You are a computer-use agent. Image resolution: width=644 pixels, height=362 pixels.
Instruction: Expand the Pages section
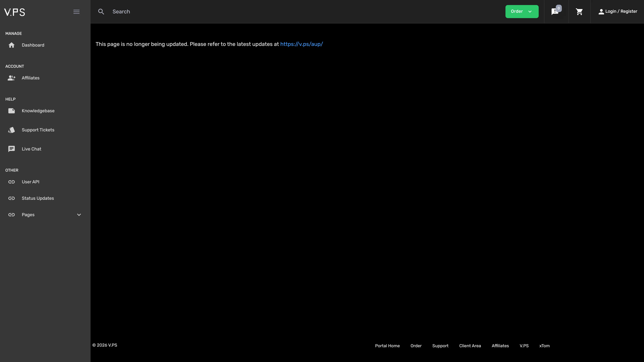pyautogui.click(x=28, y=215)
